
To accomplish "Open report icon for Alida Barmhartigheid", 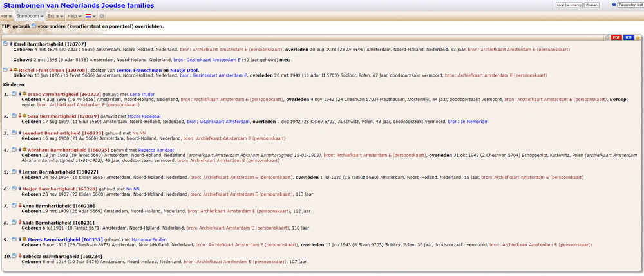I will pos(15,222).
